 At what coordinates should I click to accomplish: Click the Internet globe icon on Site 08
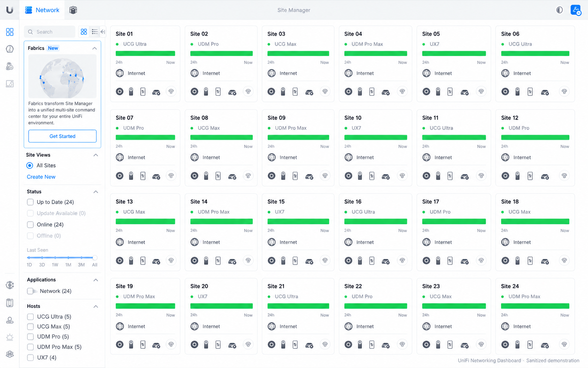click(194, 157)
